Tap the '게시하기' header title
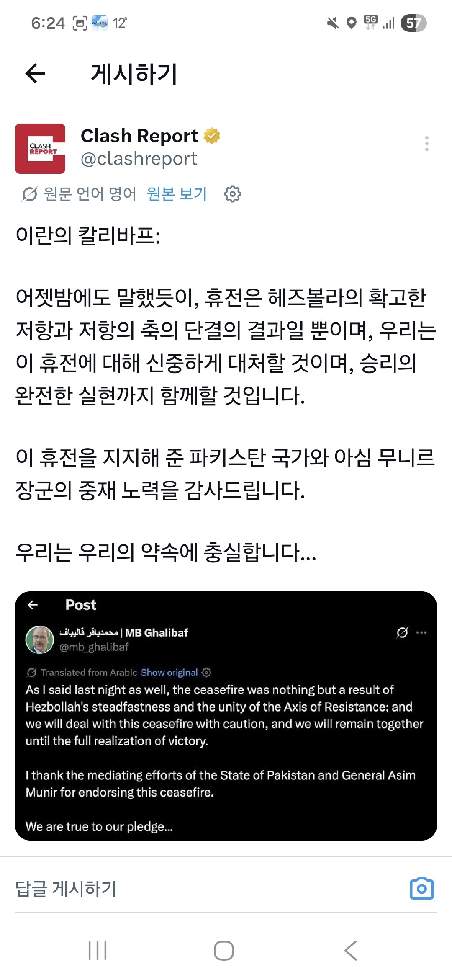 coord(134,74)
